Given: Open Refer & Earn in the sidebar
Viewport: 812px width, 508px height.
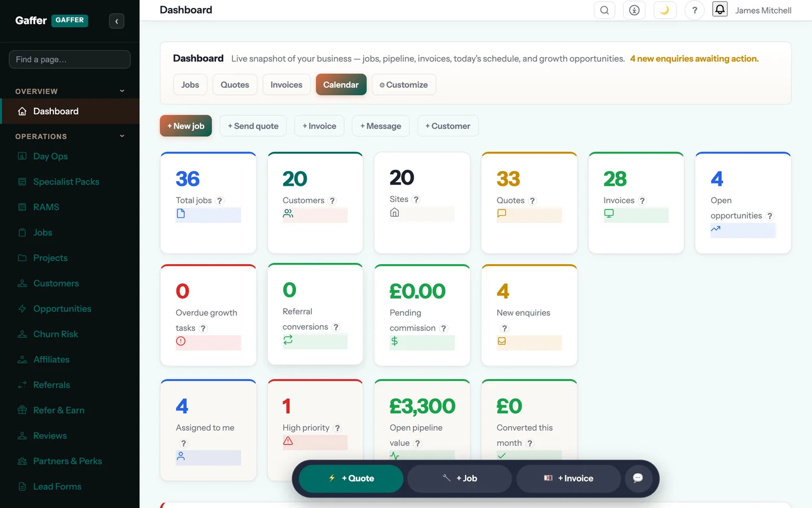Looking at the screenshot, I should coord(70,410).
